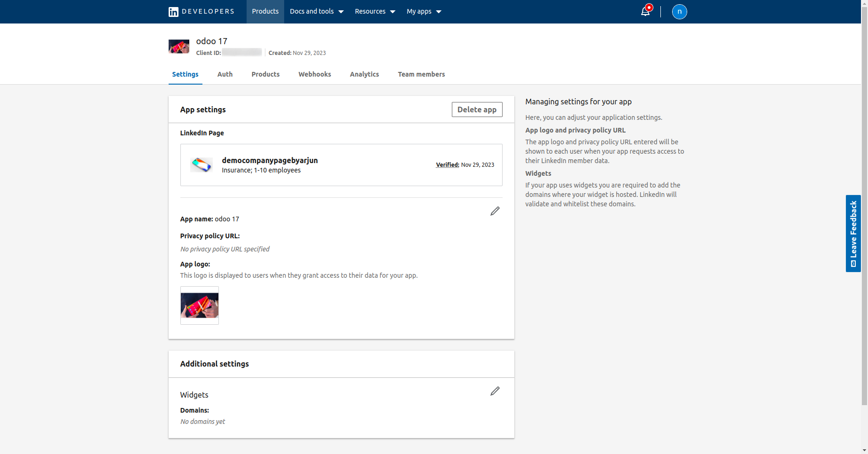
Task: Click 'No domains yet' text
Action: point(203,422)
